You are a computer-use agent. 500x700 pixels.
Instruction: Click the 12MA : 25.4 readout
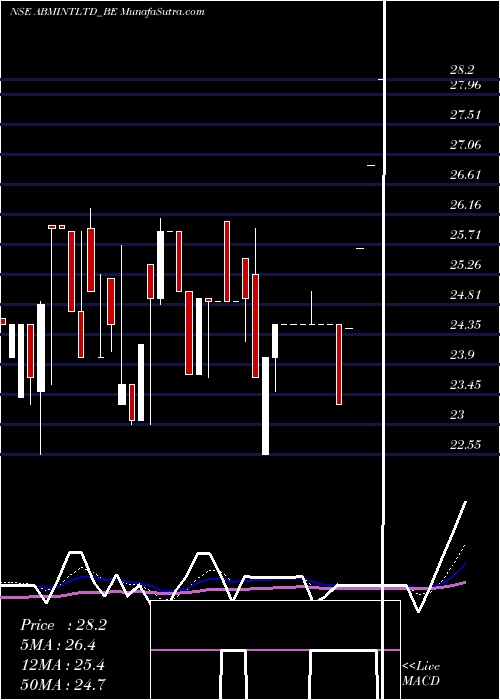[x=62, y=665]
